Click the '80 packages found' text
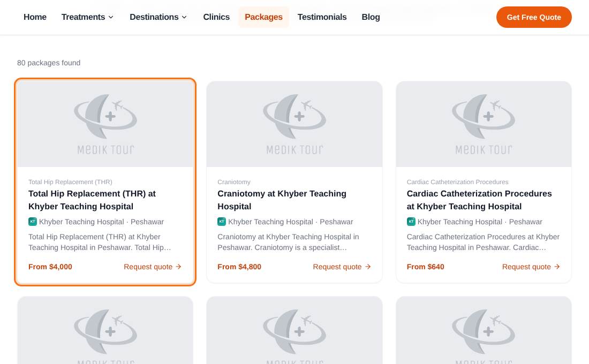This screenshot has height=364, width=589. click(x=49, y=63)
